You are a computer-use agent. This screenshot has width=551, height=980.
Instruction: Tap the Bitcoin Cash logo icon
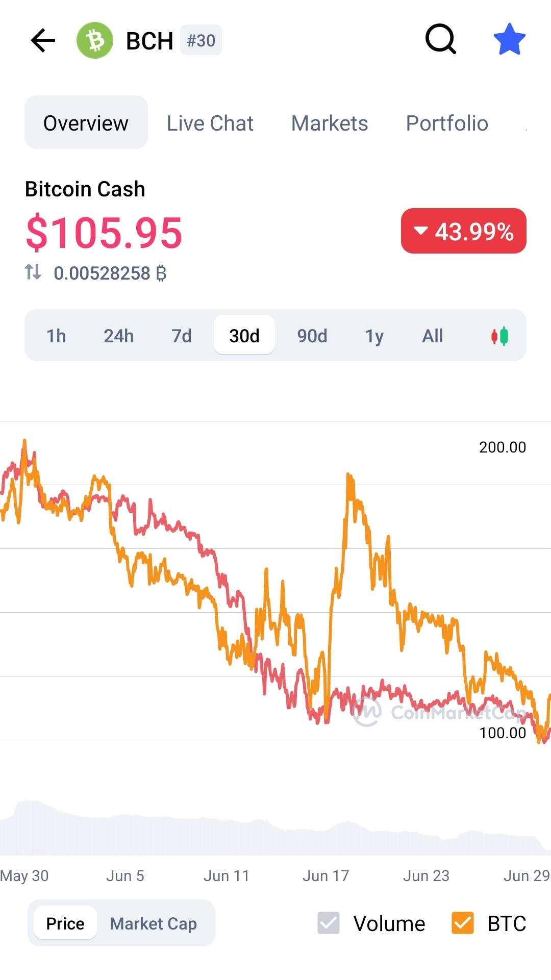coord(95,40)
